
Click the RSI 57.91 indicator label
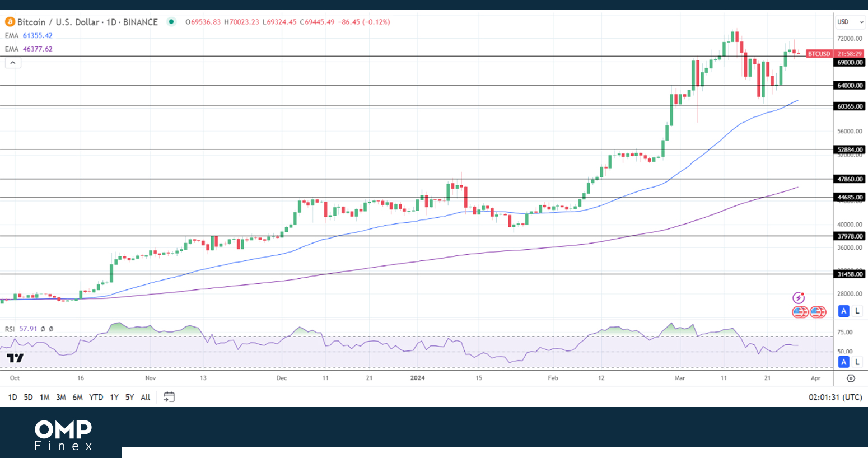[x=21, y=329]
